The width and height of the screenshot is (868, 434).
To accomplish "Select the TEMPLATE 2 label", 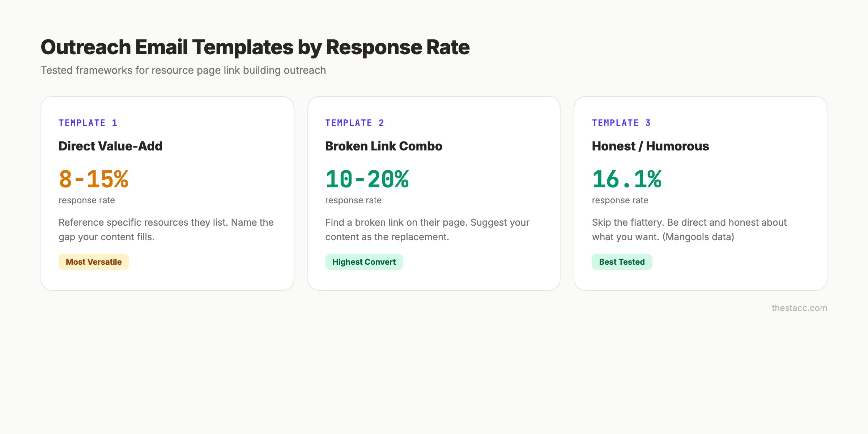I will pyautogui.click(x=355, y=123).
